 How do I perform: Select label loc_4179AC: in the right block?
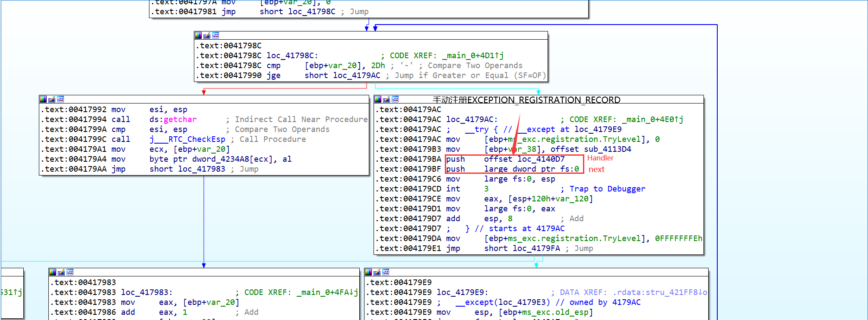pos(472,119)
